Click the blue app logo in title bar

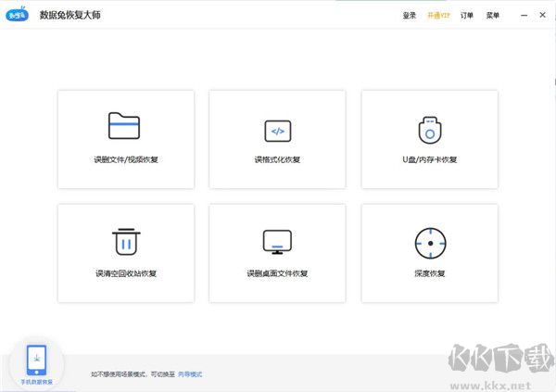click(x=19, y=15)
